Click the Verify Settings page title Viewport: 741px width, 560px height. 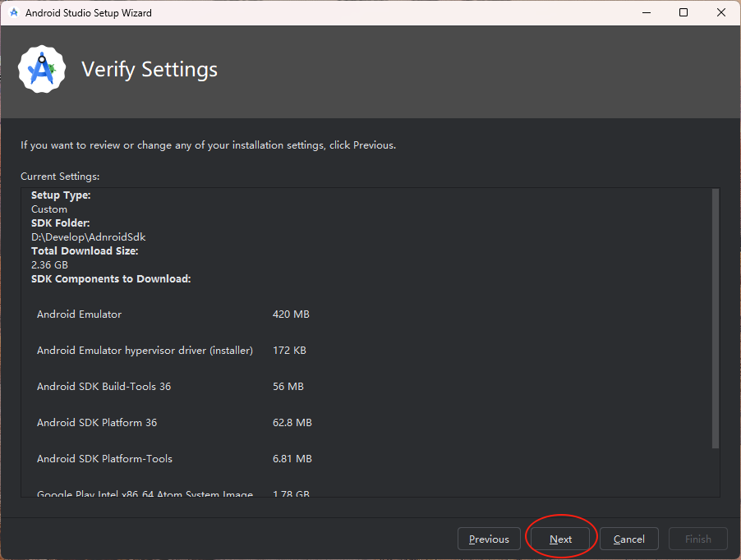point(150,70)
